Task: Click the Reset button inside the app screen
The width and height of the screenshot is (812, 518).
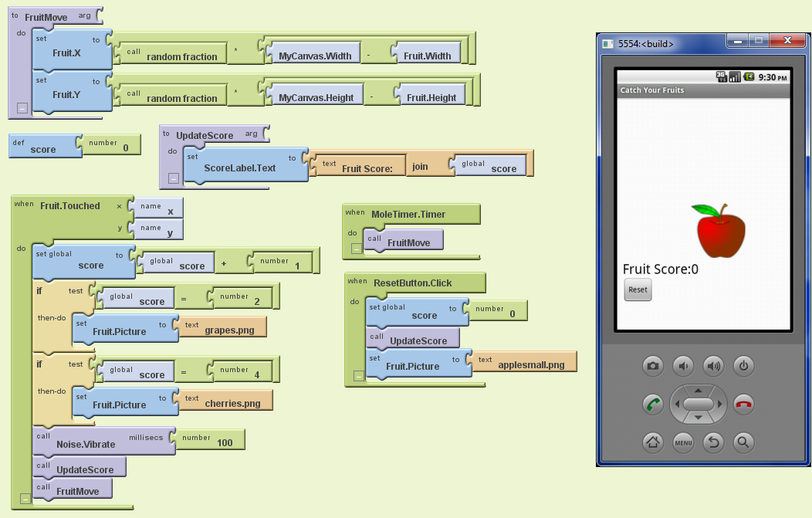Action: (638, 290)
